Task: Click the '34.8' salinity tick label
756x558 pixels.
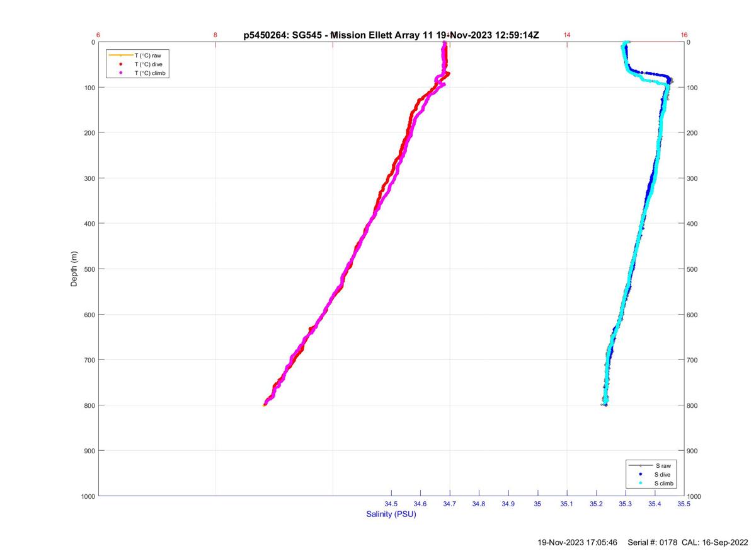Action: pos(479,504)
